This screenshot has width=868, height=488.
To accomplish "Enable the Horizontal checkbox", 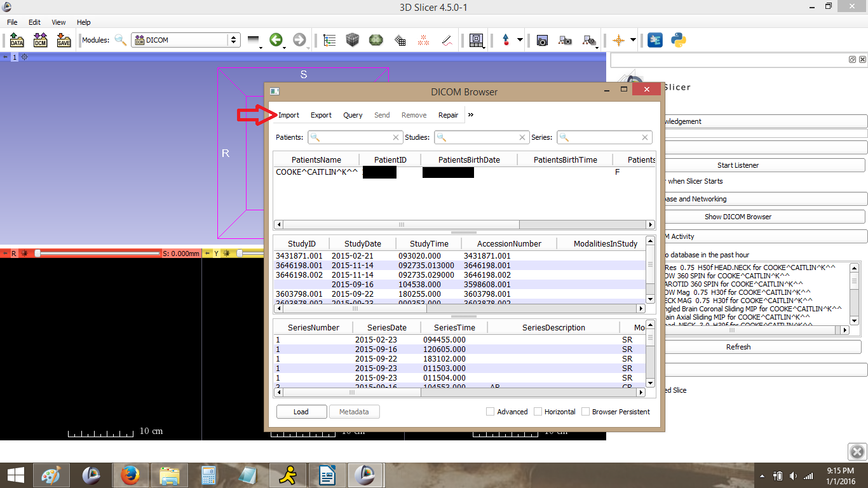I will (x=538, y=412).
